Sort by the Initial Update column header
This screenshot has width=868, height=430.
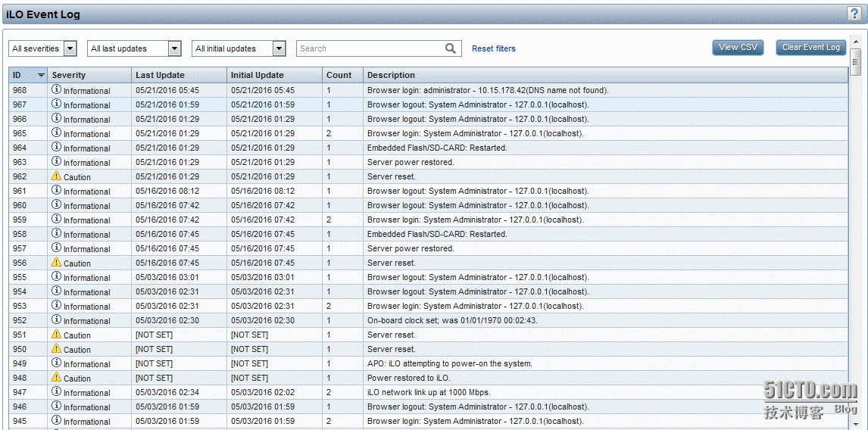pos(275,75)
